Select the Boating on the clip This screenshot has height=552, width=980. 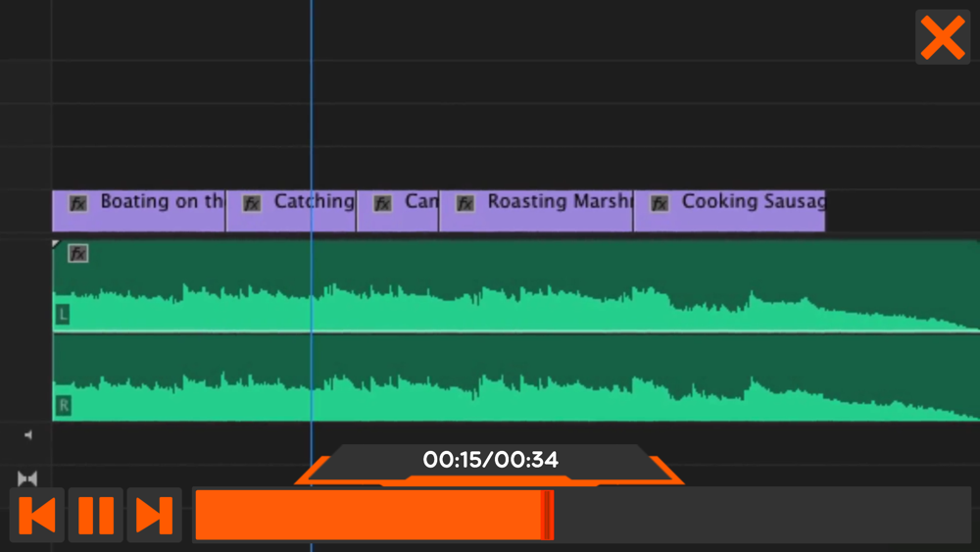click(x=139, y=211)
